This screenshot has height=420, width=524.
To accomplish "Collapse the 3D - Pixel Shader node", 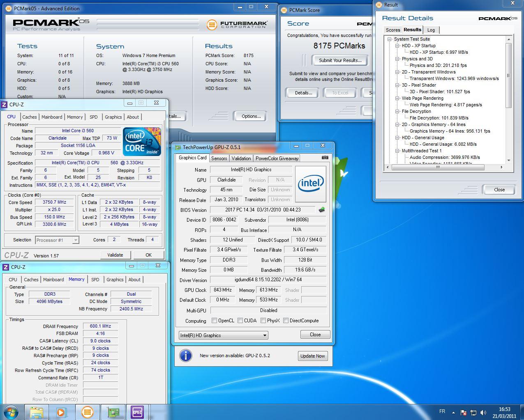I will (x=397, y=85).
